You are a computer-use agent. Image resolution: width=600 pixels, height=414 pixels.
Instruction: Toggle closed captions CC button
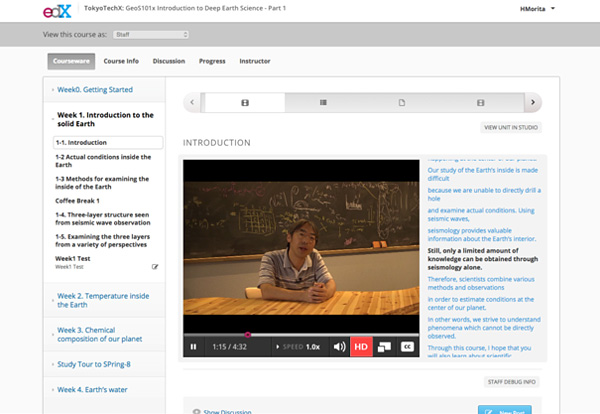(x=407, y=347)
